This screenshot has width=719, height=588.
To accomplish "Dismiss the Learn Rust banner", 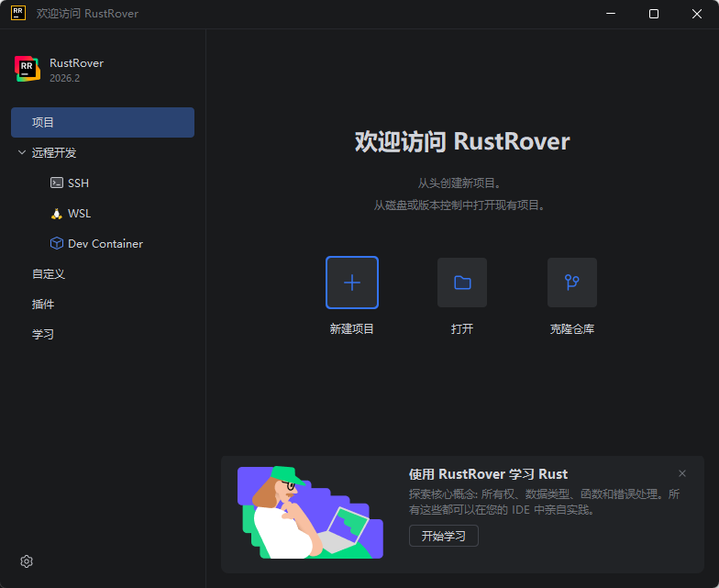I will [x=682, y=473].
